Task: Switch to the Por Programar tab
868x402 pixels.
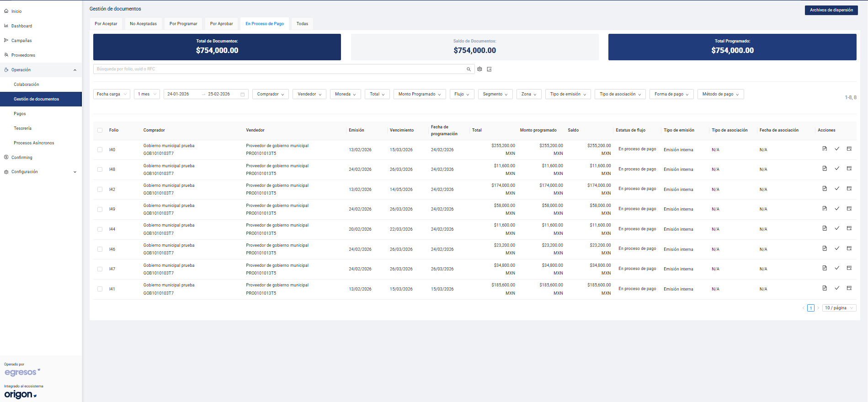Action: point(183,24)
